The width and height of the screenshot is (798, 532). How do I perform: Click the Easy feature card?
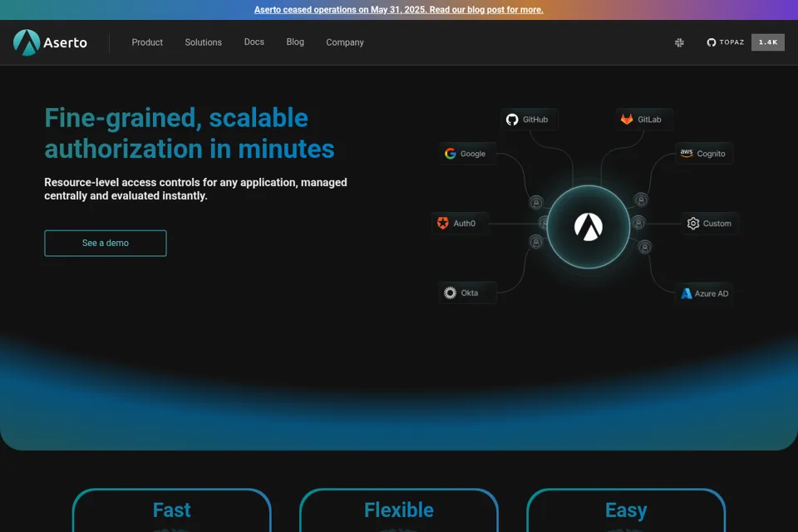click(x=626, y=510)
